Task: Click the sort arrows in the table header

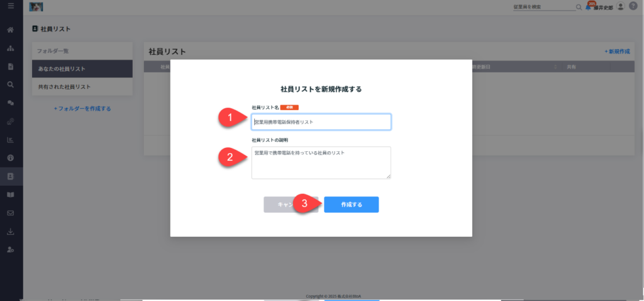Action: pyautogui.click(x=556, y=67)
